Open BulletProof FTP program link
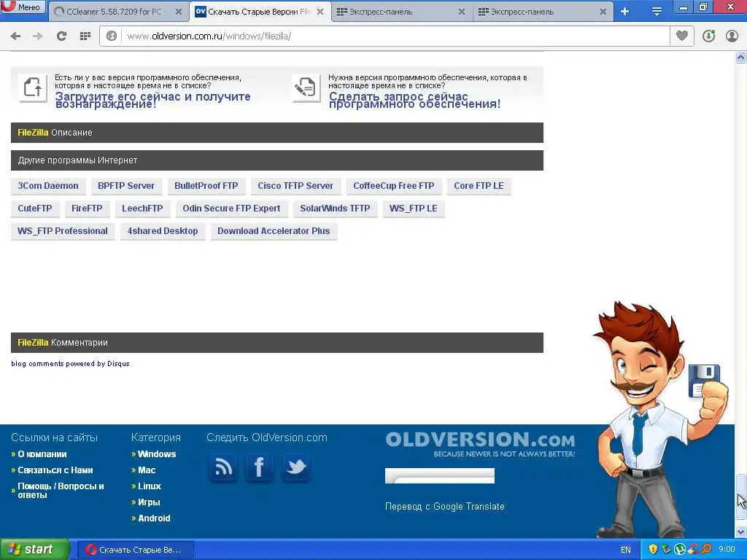 coord(206,186)
